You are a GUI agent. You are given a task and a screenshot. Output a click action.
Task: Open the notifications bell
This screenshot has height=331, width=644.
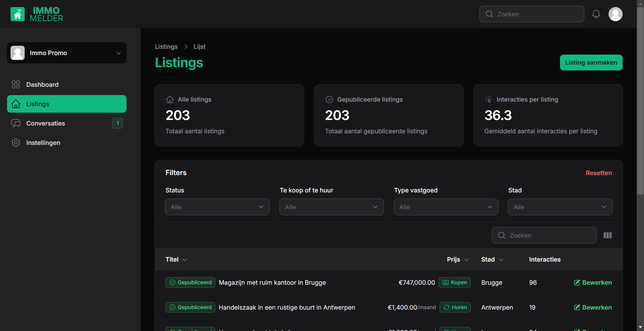click(596, 14)
